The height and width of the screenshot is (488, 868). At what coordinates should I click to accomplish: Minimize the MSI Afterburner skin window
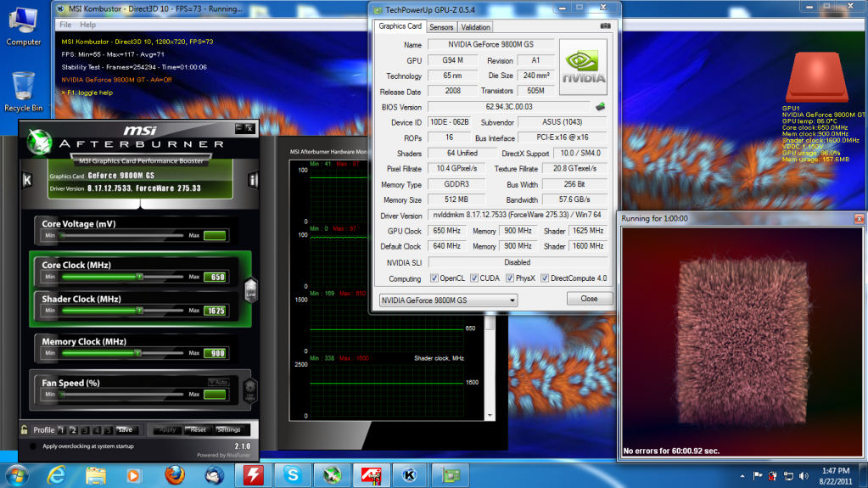pos(239,128)
